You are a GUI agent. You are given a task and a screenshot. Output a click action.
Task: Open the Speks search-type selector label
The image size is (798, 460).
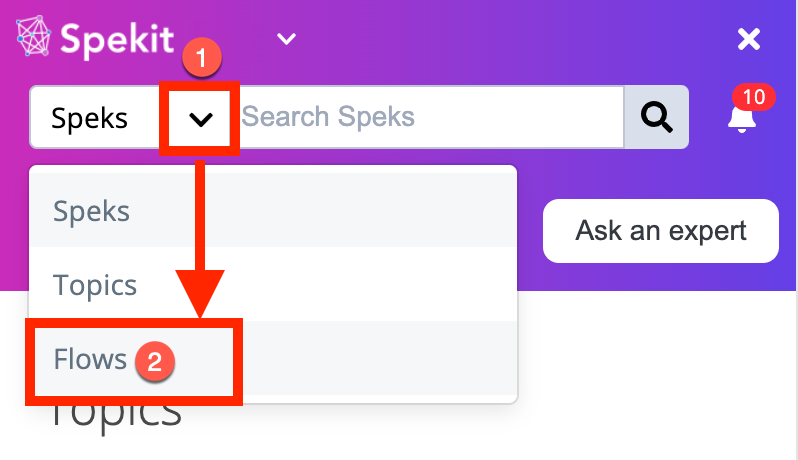[89, 119]
